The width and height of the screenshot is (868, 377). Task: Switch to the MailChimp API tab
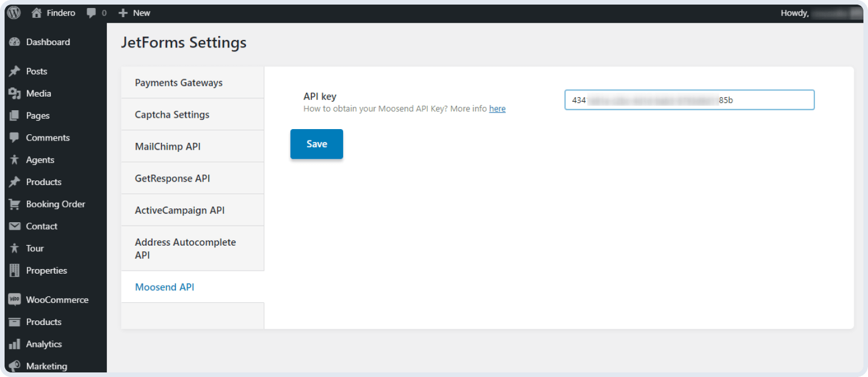tap(167, 146)
